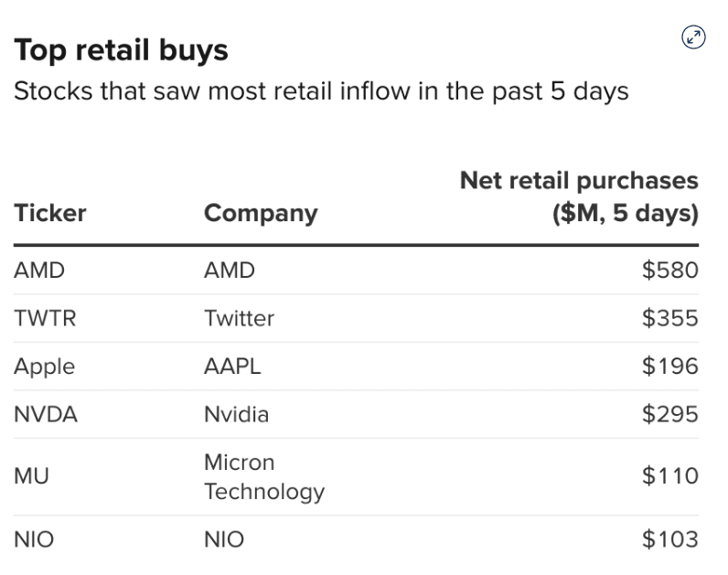Screen dimensions: 728x575
Task: Select the AMD ticker cell
Action: 39,271
